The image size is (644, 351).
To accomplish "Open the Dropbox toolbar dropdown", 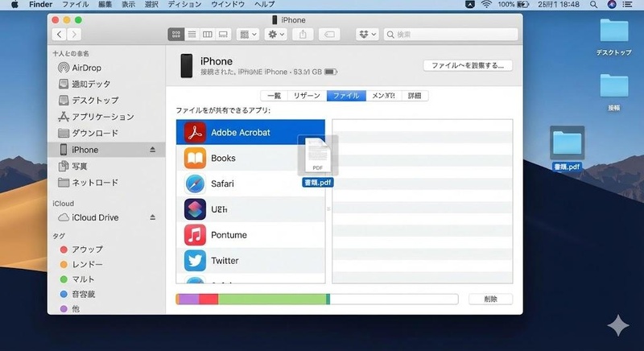I will (367, 35).
